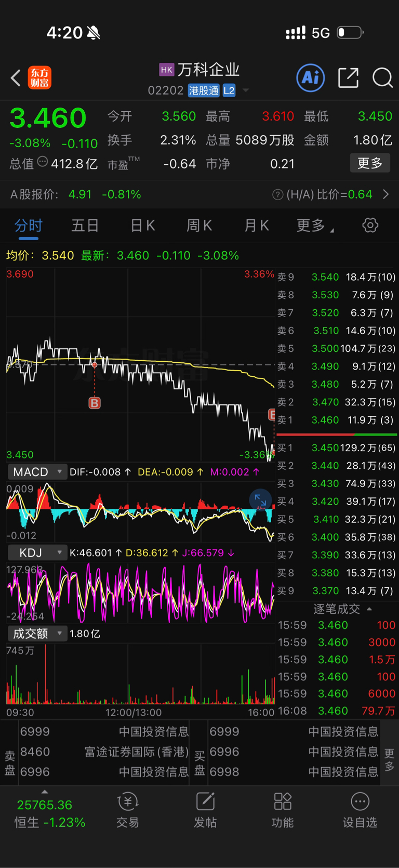Tap buy broker 6998 中国投资信息
Image resolution: width=399 pixels, height=868 pixels.
[294, 771]
